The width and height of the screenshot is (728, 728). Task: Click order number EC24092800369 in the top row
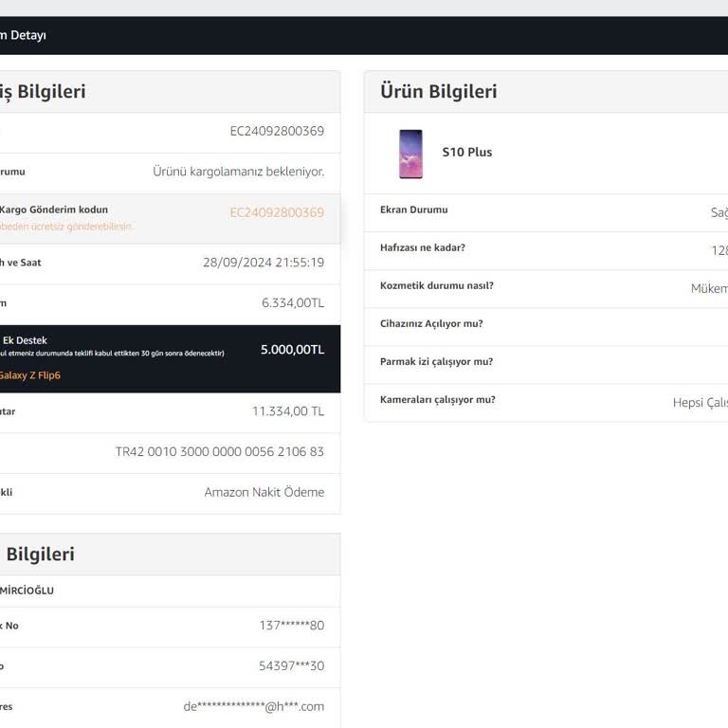click(x=277, y=131)
